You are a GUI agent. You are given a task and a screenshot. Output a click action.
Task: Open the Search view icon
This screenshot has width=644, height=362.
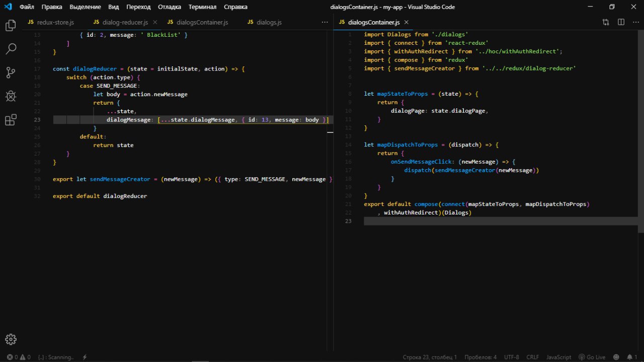click(x=11, y=49)
